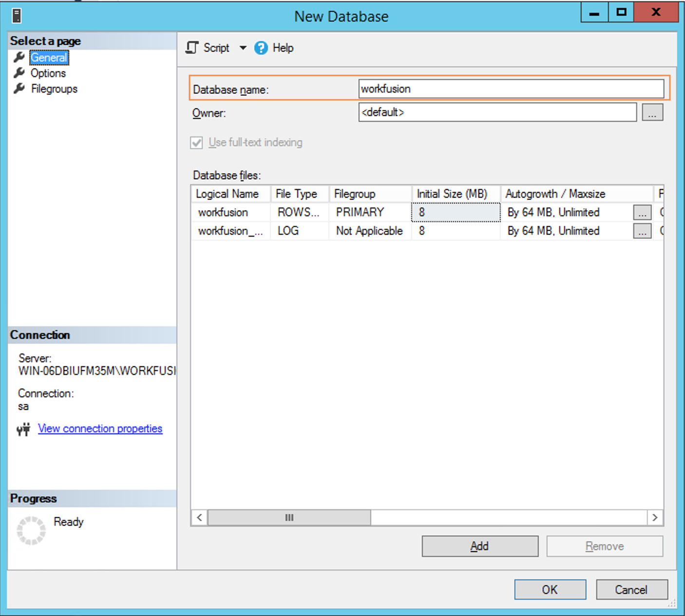Click the blue Help question mark icon
The image size is (685, 616).
tap(261, 48)
